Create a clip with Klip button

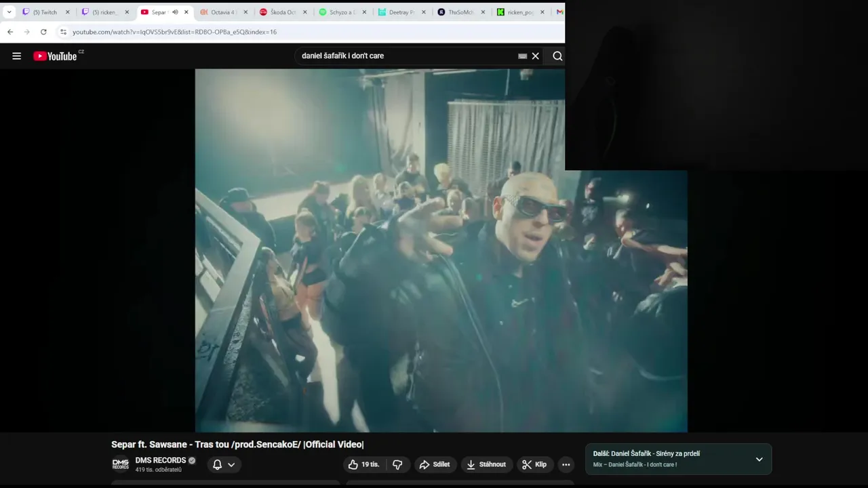click(534, 464)
